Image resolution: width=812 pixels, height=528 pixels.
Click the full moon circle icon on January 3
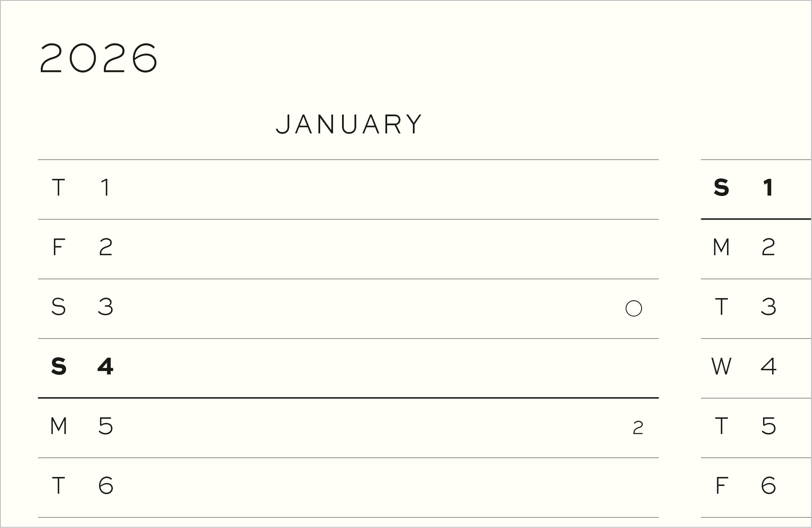[x=633, y=308]
